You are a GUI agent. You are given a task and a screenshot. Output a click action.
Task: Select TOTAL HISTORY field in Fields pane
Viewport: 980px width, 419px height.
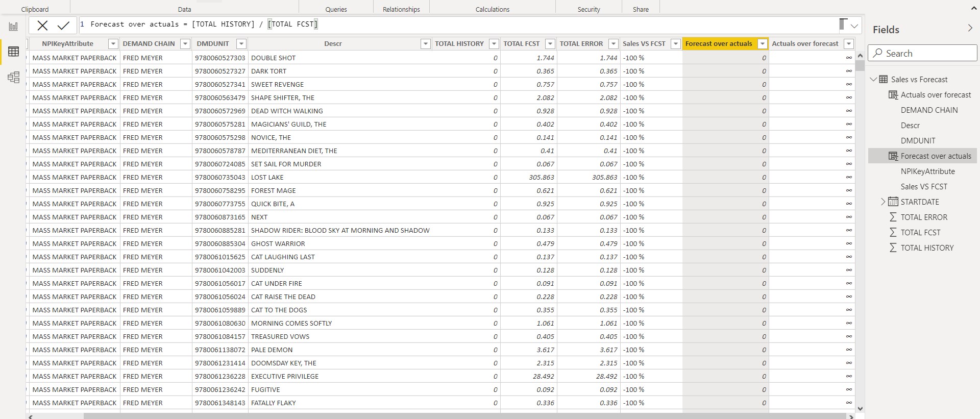point(926,248)
